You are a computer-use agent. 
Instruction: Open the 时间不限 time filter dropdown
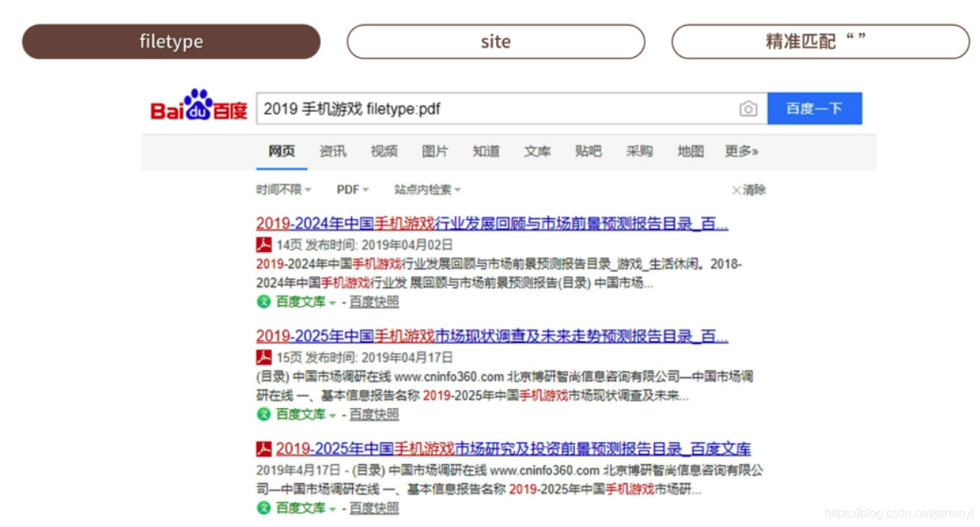click(x=282, y=189)
